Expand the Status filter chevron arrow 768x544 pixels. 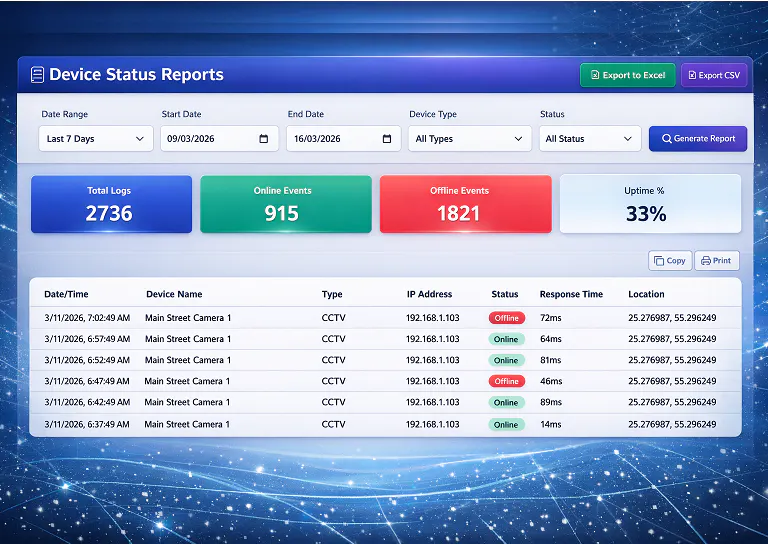coord(627,139)
